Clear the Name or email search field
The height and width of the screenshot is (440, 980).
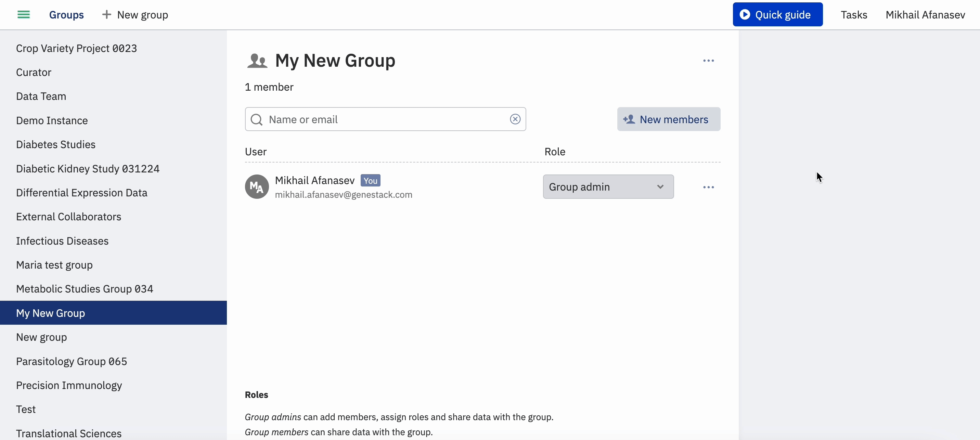click(515, 119)
